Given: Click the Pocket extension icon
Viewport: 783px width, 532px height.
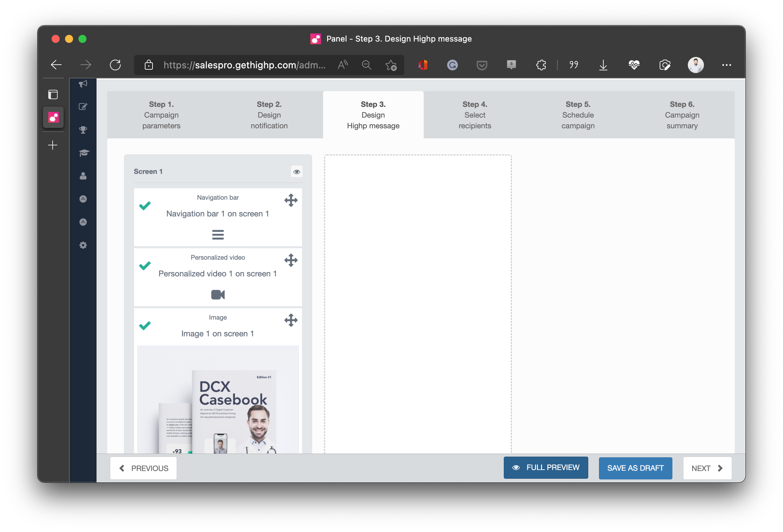Looking at the screenshot, I should pyautogui.click(x=482, y=65).
